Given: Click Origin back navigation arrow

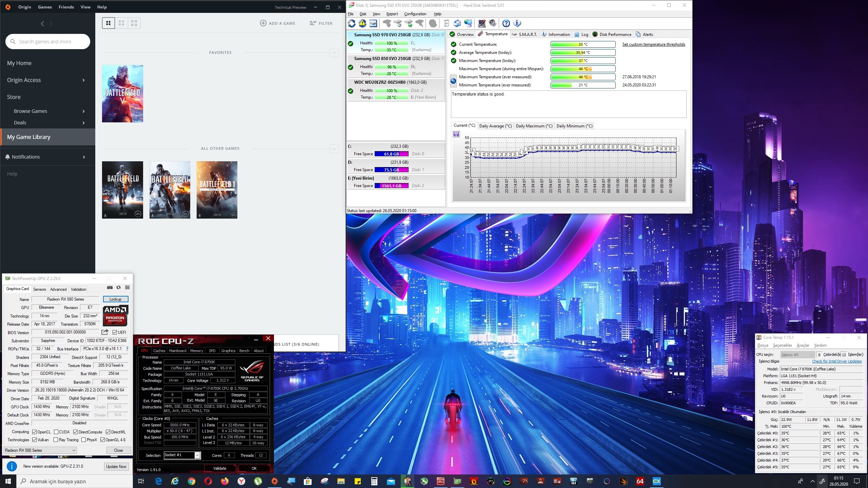Looking at the screenshot, I should (42, 24).
